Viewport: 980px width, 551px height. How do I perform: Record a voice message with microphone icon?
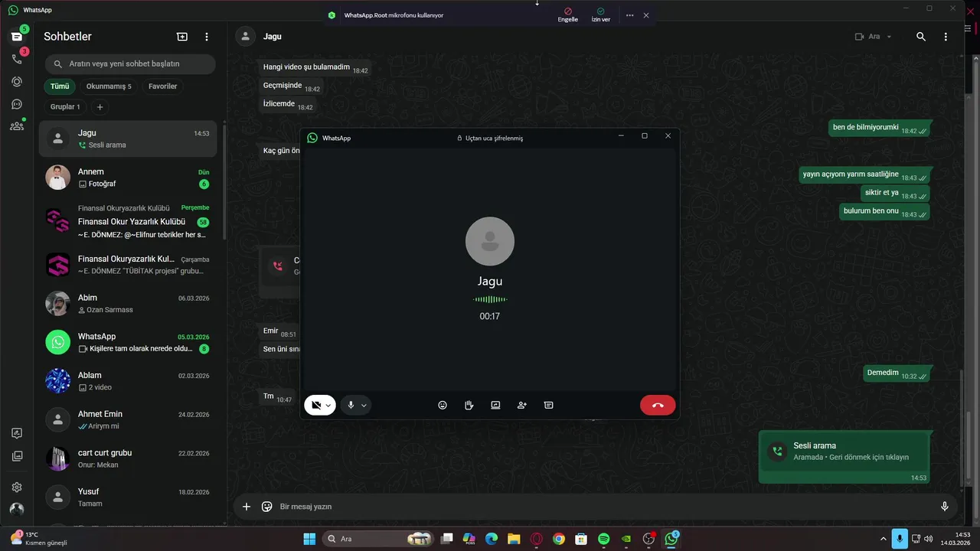pyautogui.click(x=945, y=507)
